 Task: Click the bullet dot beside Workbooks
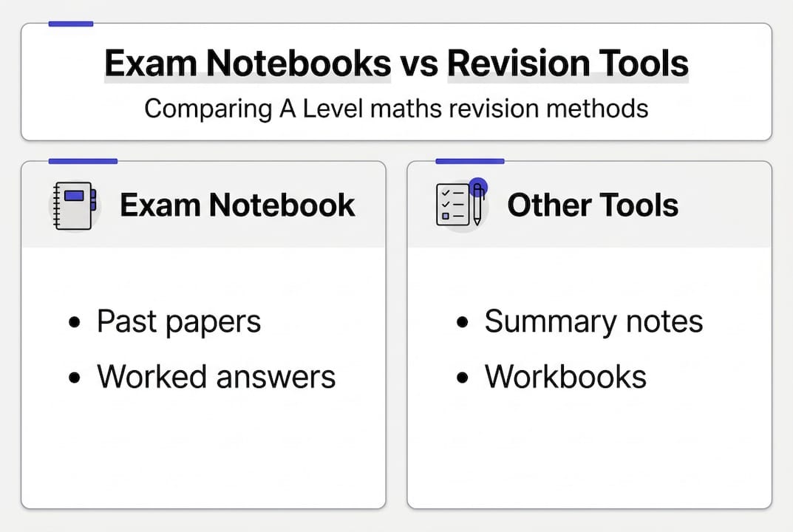pos(462,378)
